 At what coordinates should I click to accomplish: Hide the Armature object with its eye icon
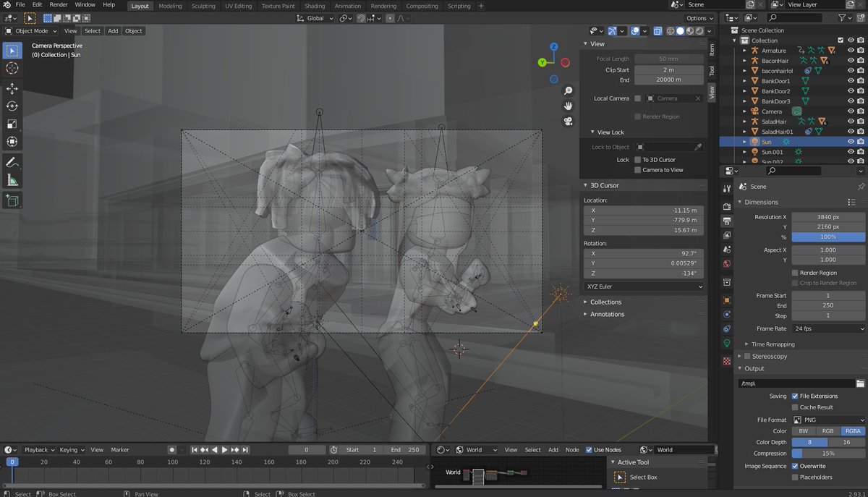851,51
